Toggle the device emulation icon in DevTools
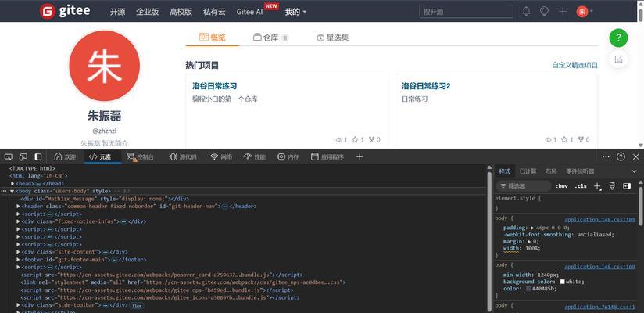This screenshot has width=644, height=313. pos(23,156)
